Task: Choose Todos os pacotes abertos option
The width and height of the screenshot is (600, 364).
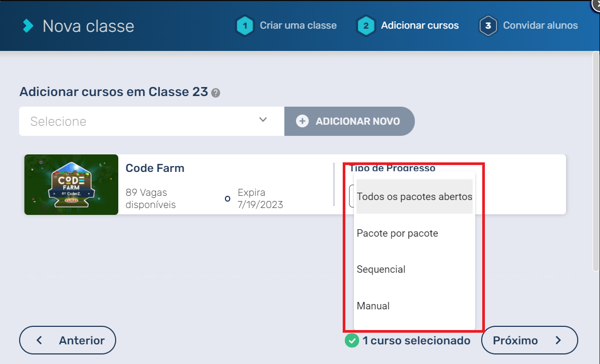Action: click(414, 197)
